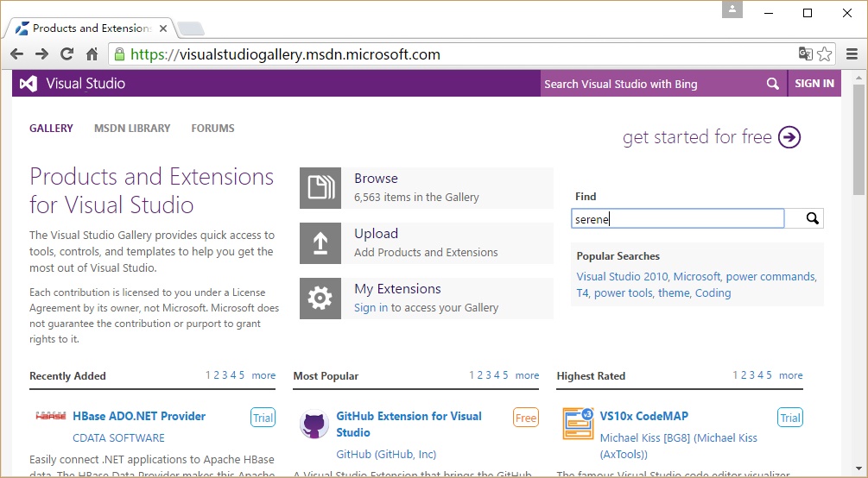Open the Chrome hamburger menu
The height and width of the screenshot is (478, 868).
click(x=852, y=54)
